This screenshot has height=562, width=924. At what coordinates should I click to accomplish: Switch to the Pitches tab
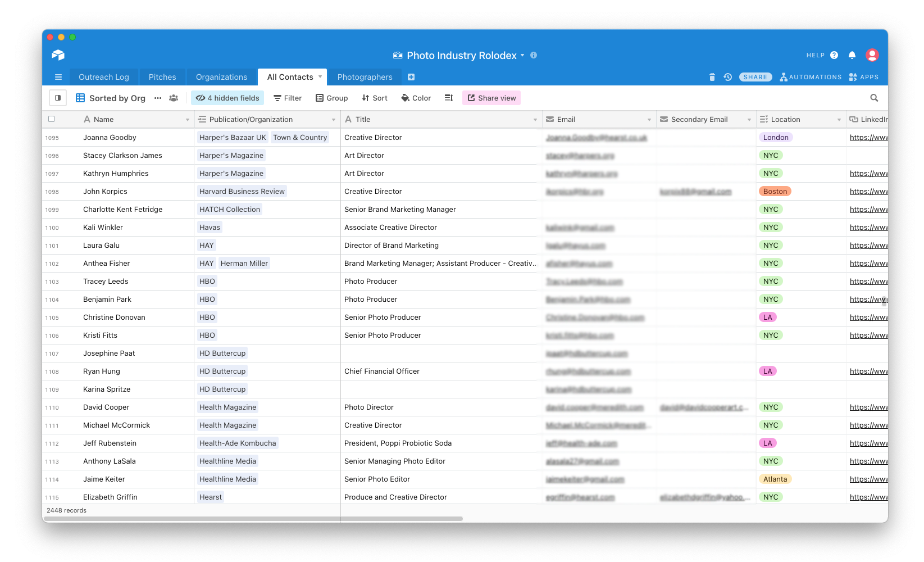click(162, 77)
